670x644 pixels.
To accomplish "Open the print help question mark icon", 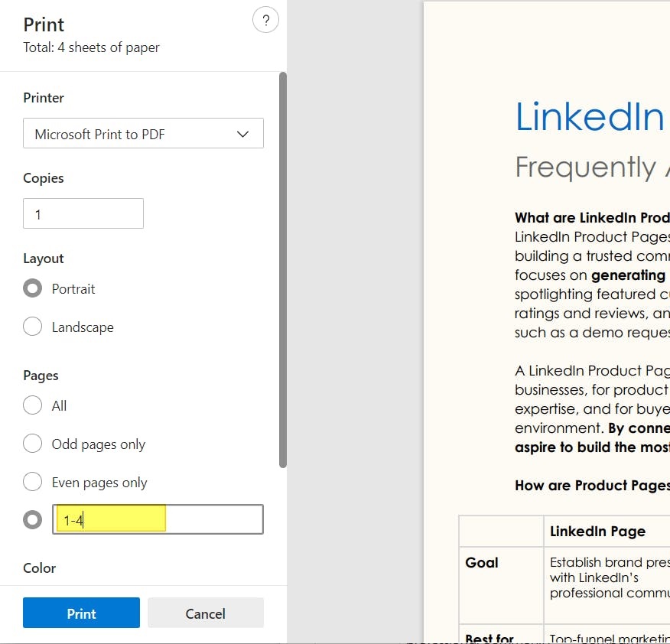I will [265, 20].
